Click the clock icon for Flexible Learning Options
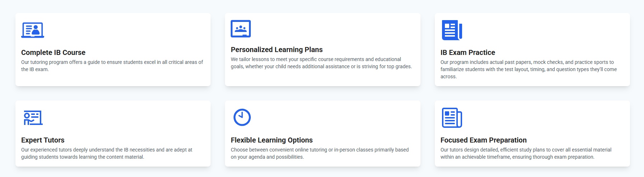 pyautogui.click(x=242, y=117)
